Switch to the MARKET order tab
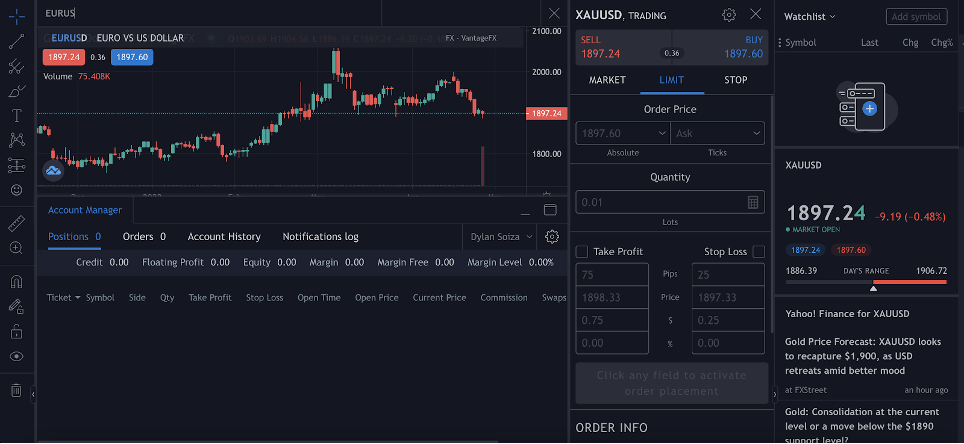Screen dimensions: 964x444 tap(607, 80)
